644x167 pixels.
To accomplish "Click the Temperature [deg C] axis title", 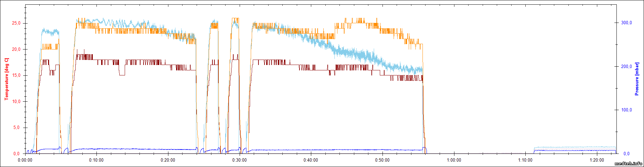I will pyautogui.click(x=6, y=79).
